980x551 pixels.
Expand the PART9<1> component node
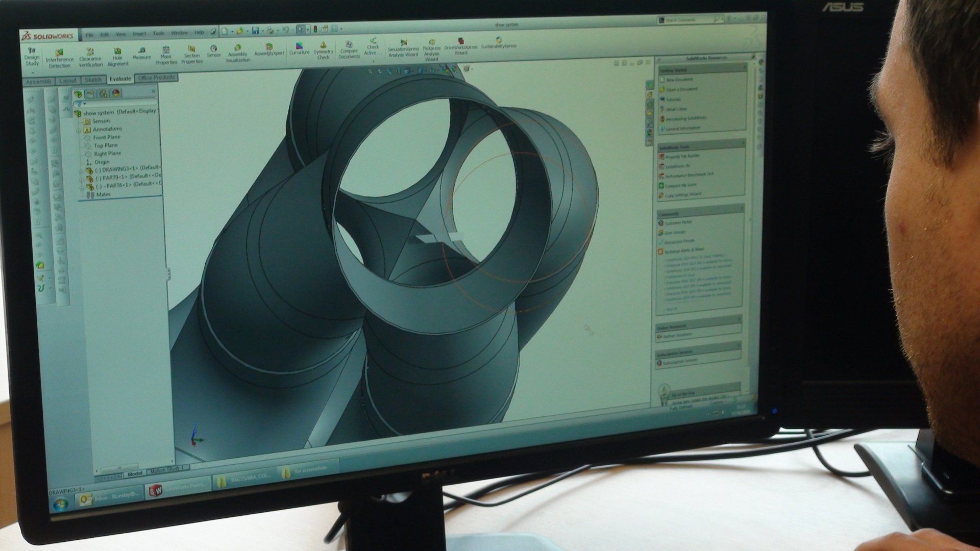tap(81, 180)
